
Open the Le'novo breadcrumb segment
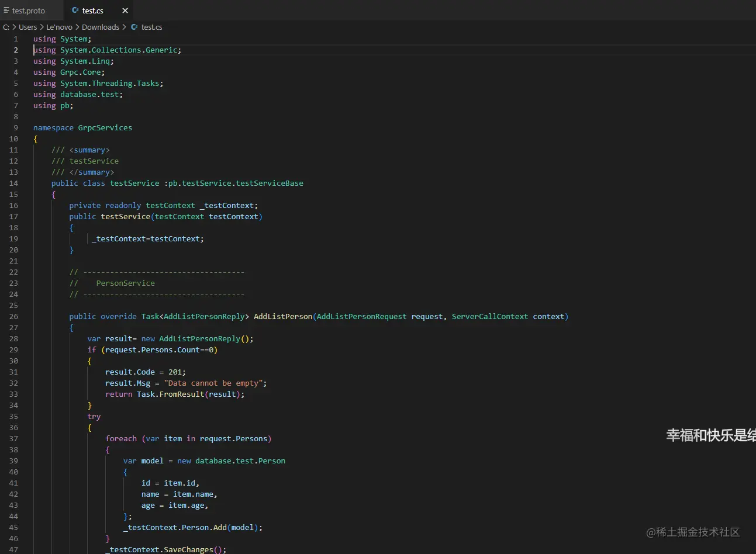(x=60, y=27)
